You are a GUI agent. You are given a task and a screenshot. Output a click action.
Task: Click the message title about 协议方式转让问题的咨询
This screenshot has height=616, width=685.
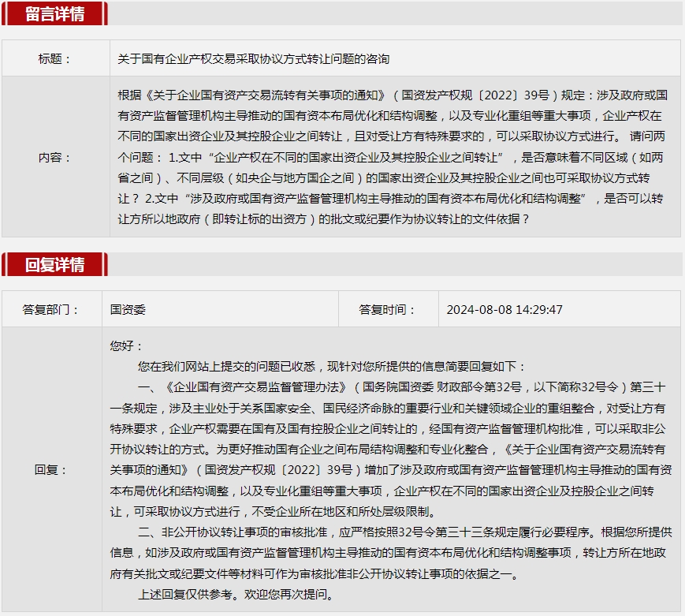click(253, 58)
